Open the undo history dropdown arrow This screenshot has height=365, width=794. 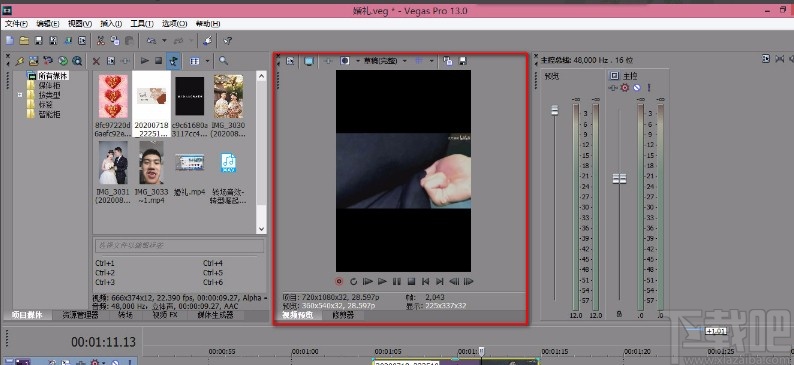pos(164,40)
